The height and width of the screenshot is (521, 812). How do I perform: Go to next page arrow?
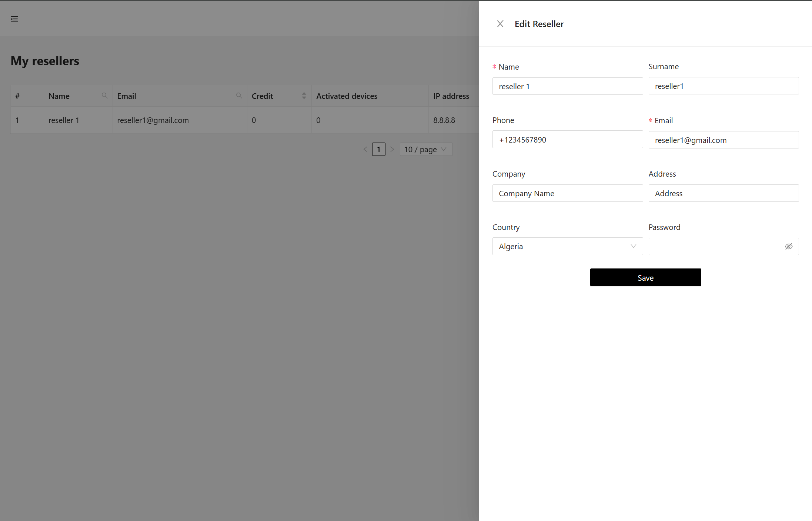point(392,150)
